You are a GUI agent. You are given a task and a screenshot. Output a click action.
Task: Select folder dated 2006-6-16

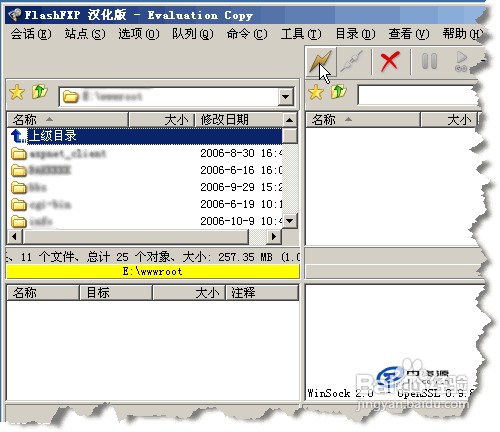[145, 170]
